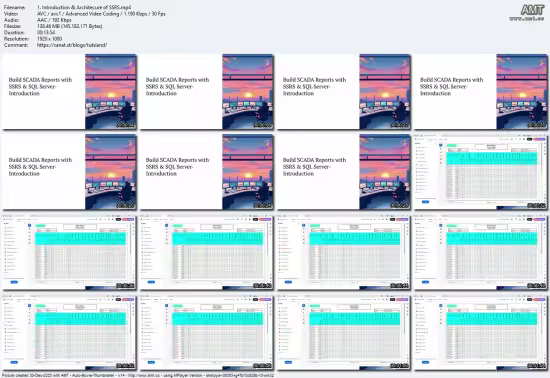Click the 'Picture created' footer credit line
The width and height of the screenshot is (550, 378).
pos(138,375)
